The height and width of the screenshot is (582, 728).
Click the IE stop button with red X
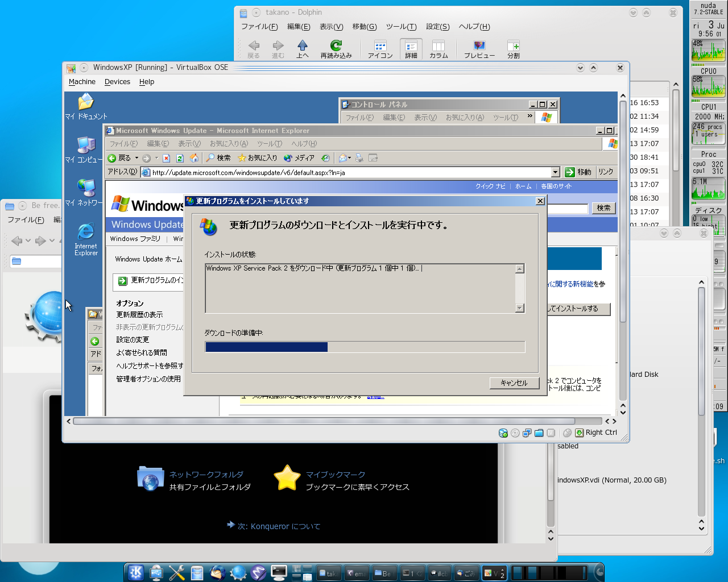pos(166,158)
